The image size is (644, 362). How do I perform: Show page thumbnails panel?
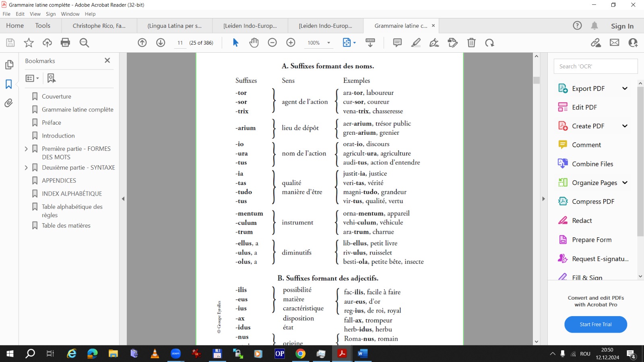[9, 65]
